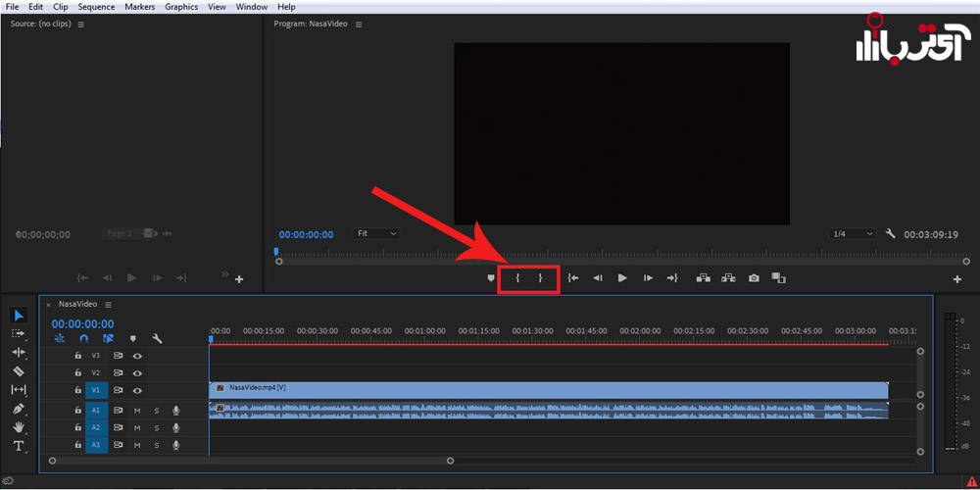Open the 1/4 playback resolution dropdown
This screenshot has height=490, width=980.
coord(853,234)
